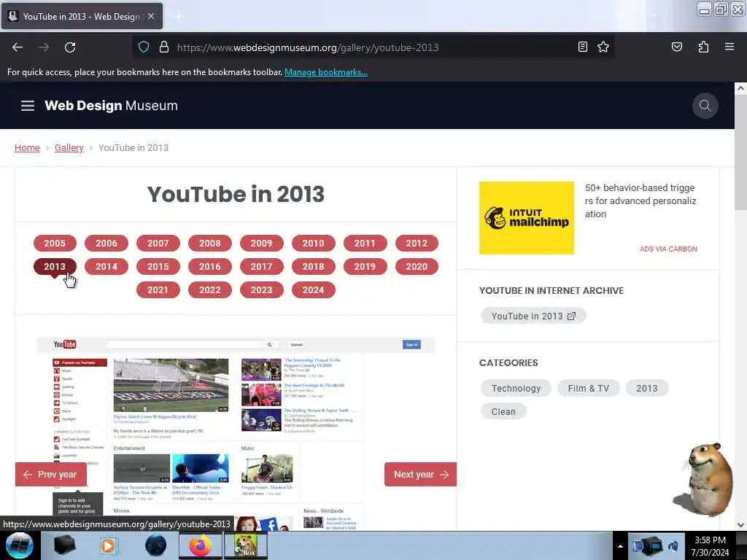Select the 2012 year pill
The height and width of the screenshot is (560, 747).
pos(417,244)
